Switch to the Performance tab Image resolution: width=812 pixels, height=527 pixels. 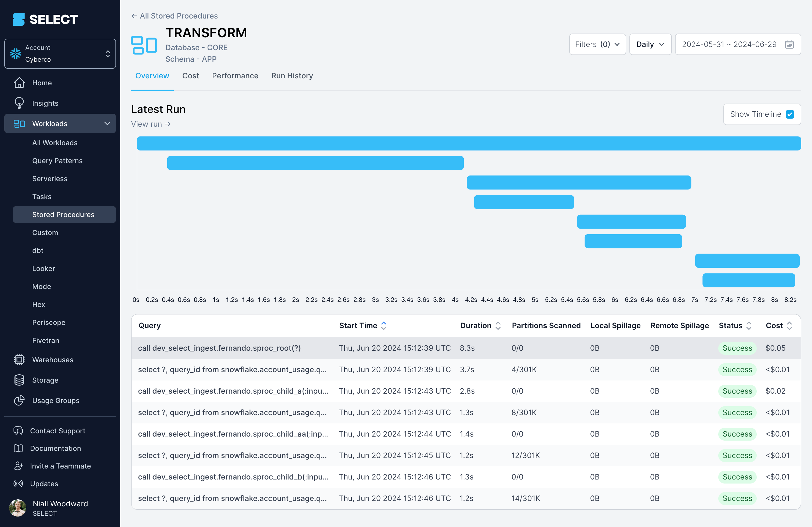click(235, 76)
